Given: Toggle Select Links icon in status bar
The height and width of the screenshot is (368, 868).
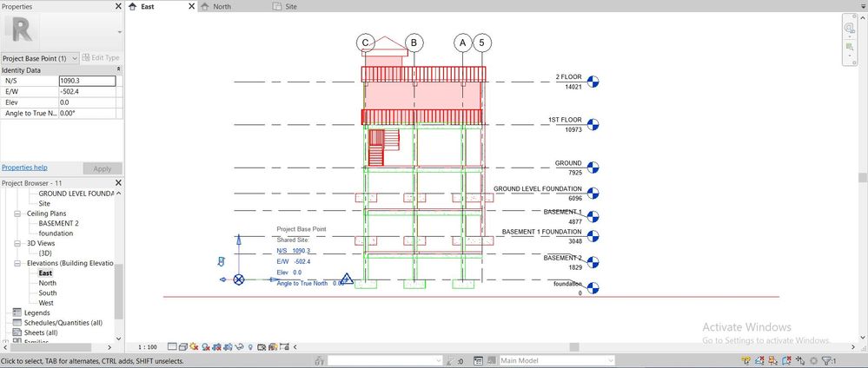Looking at the screenshot, I should pos(745,361).
